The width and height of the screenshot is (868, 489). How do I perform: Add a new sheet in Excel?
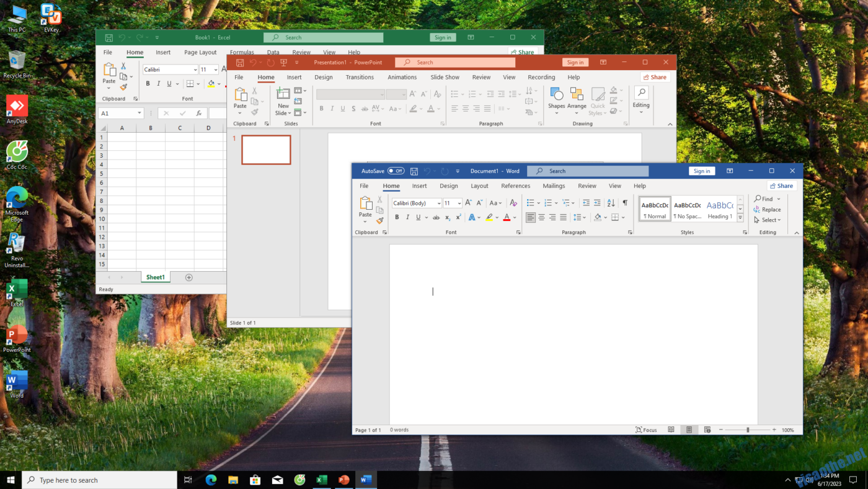(189, 277)
